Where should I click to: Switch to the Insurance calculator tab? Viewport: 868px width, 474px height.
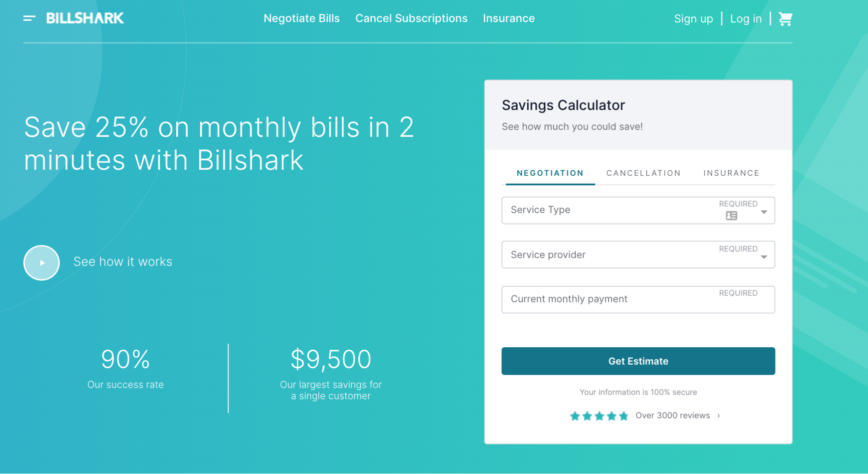pyautogui.click(x=731, y=173)
